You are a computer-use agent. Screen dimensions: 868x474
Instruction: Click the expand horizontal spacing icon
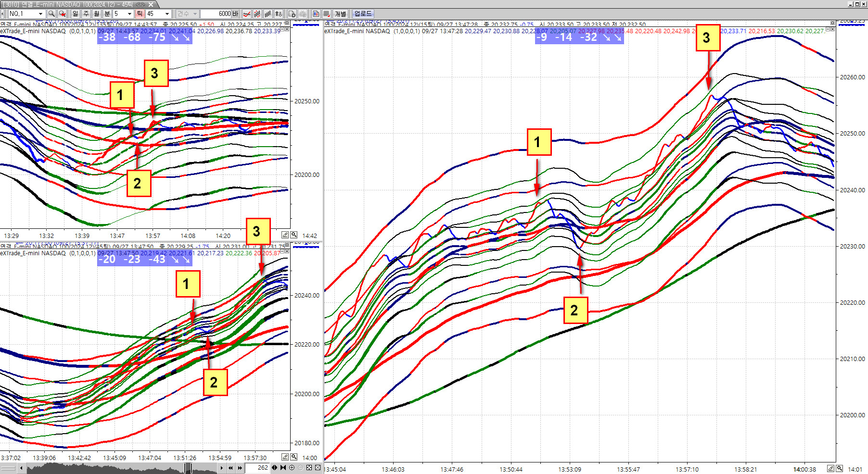point(274,468)
